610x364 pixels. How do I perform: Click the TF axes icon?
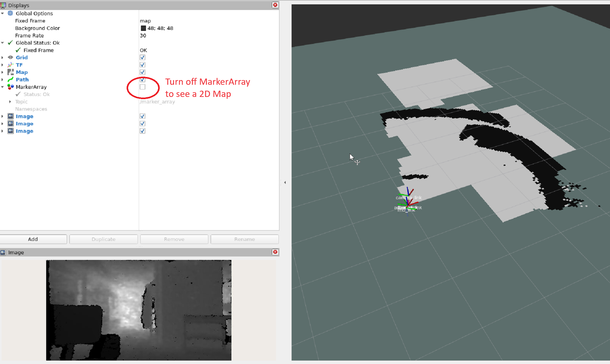coord(10,65)
